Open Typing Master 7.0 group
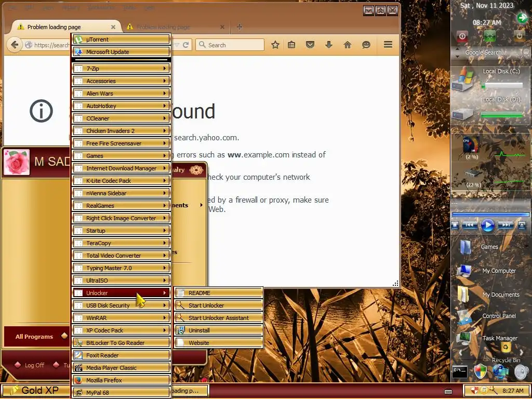The image size is (532, 399). click(x=122, y=268)
